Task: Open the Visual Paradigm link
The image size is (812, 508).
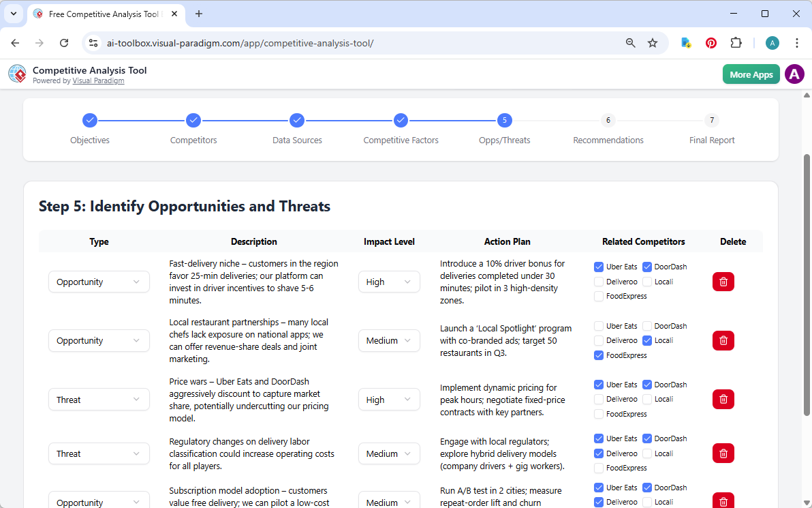Action: tap(98, 80)
